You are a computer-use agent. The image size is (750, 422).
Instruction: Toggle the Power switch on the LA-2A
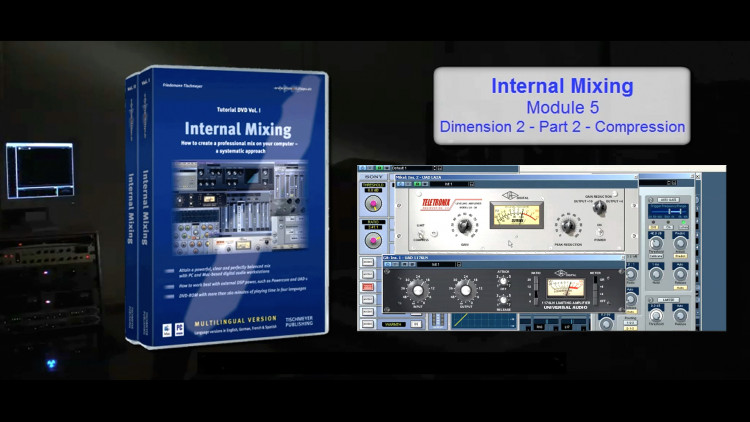pyautogui.click(x=600, y=232)
